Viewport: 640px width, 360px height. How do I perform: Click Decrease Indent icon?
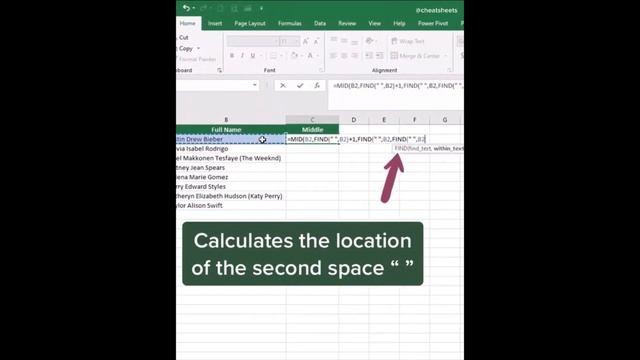click(x=369, y=56)
